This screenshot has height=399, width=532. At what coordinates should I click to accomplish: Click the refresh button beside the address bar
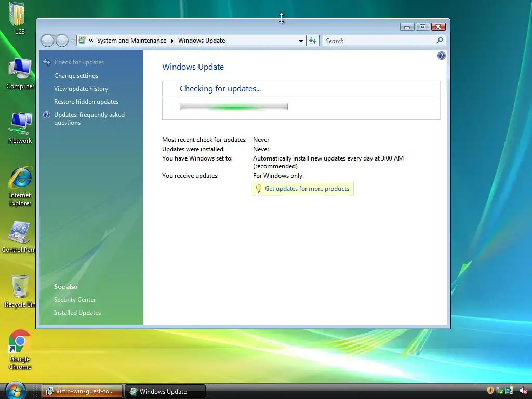tap(312, 41)
